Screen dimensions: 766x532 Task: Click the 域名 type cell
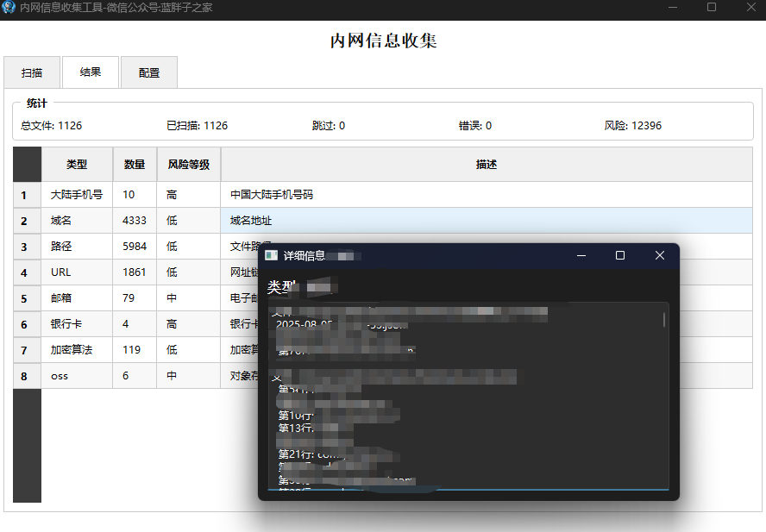pos(77,221)
